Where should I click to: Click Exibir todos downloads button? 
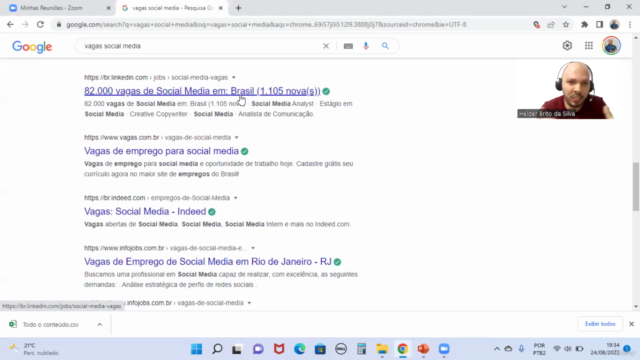600,324
